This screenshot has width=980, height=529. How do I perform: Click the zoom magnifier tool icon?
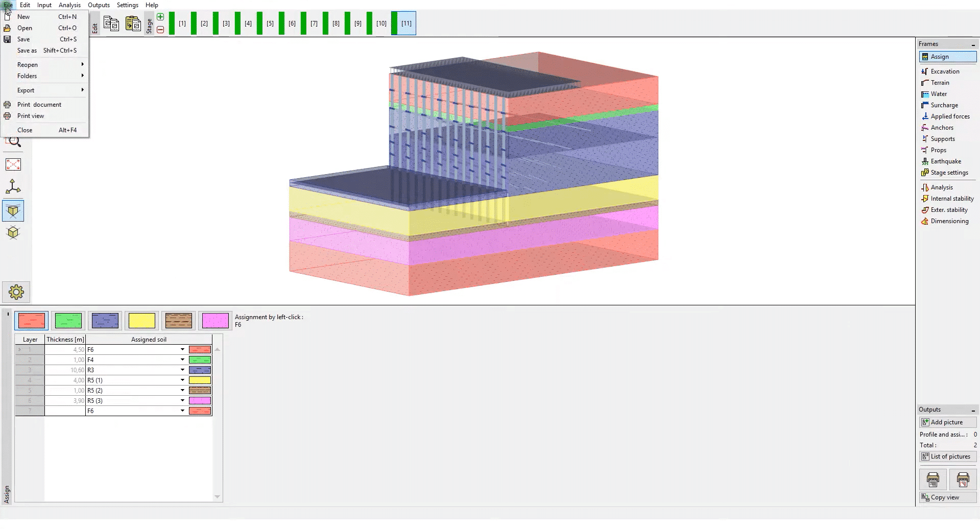[x=13, y=142]
